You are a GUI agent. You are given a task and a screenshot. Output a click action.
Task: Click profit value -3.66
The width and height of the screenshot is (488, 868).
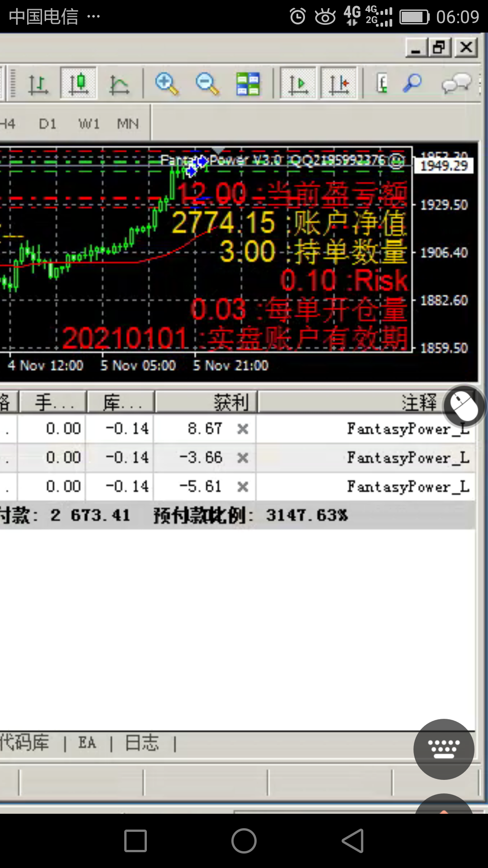[x=201, y=458]
